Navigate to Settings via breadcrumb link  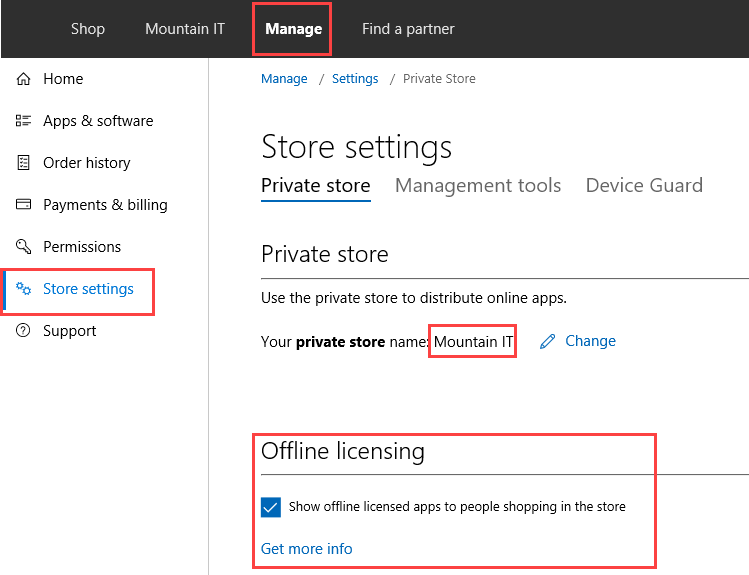[x=355, y=79]
